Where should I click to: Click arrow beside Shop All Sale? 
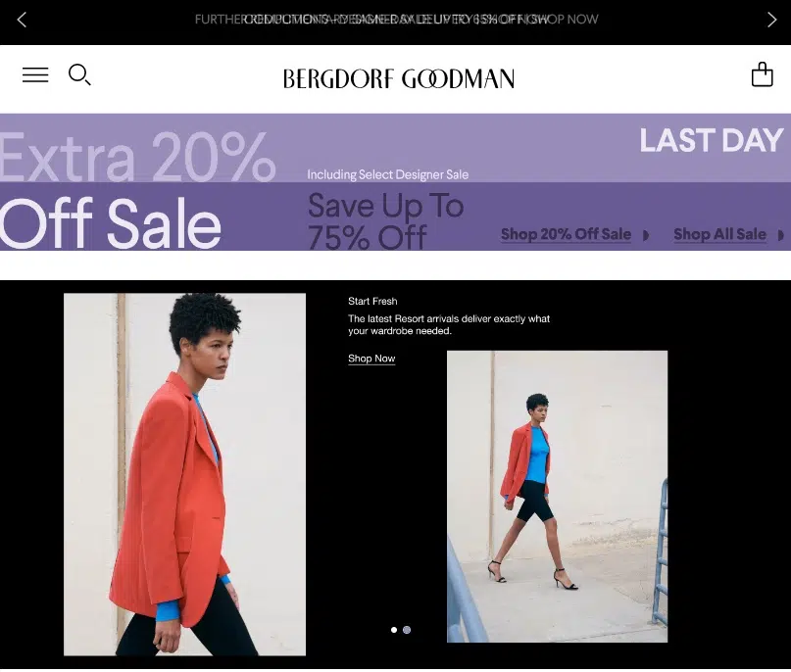click(x=781, y=235)
